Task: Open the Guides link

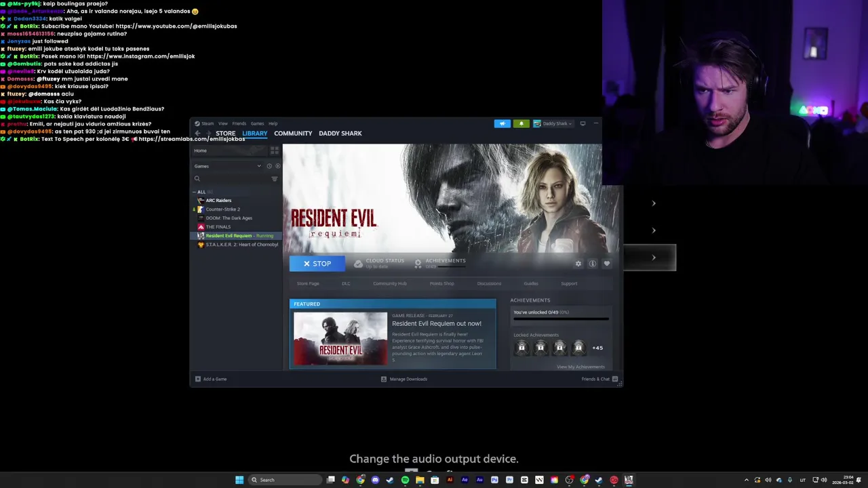Action: pos(531,283)
